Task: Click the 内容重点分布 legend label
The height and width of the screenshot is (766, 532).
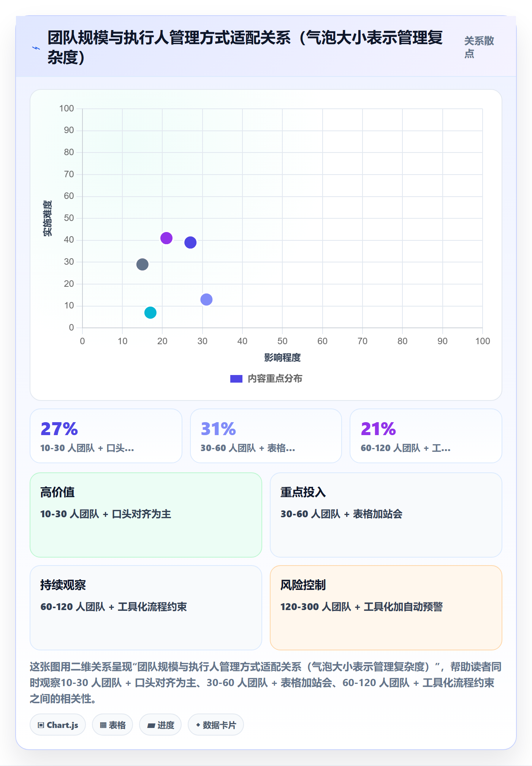Action: 275,379
